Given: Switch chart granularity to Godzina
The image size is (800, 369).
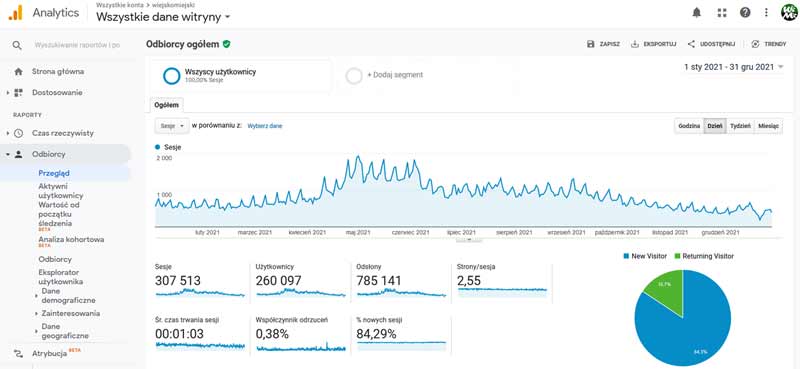Looking at the screenshot, I should (689, 126).
